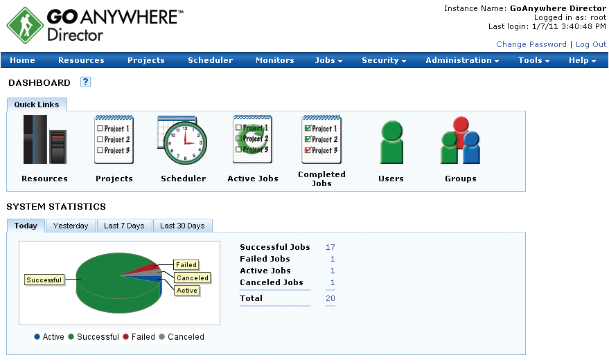This screenshot has width=609, height=364.
Task: Select the Quick Links tab
Action: click(37, 104)
